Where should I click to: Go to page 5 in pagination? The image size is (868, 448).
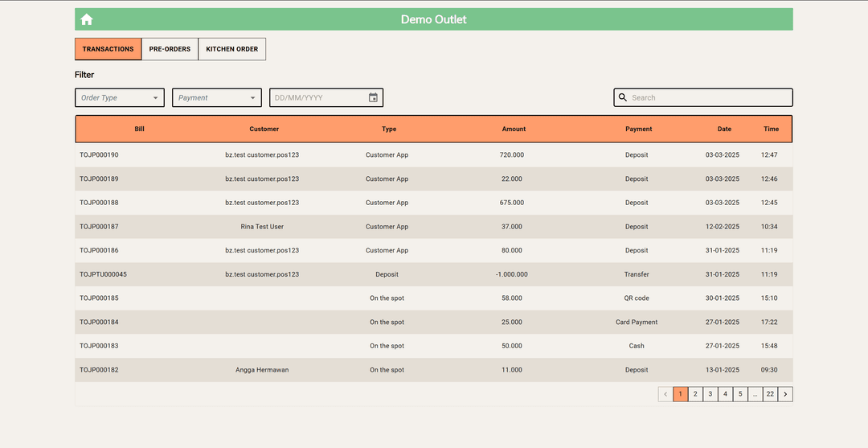coord(740,394)
